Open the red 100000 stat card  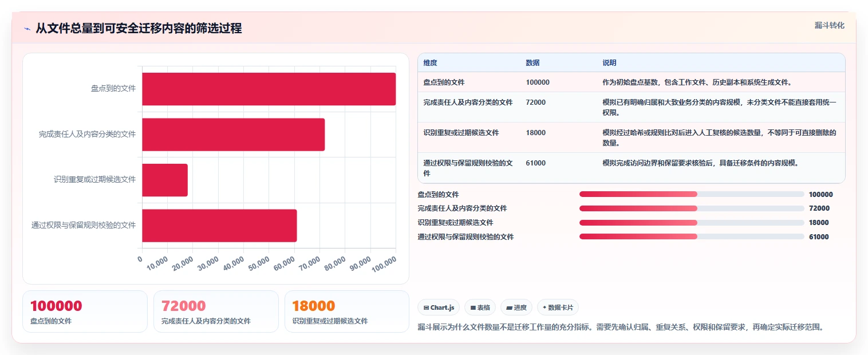[x=85, y=311]
